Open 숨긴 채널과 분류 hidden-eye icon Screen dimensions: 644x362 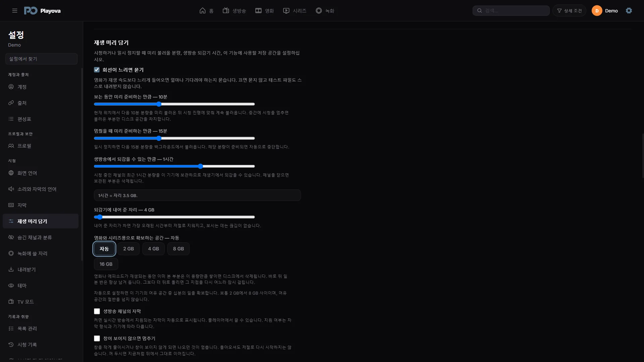pos(11,237)
